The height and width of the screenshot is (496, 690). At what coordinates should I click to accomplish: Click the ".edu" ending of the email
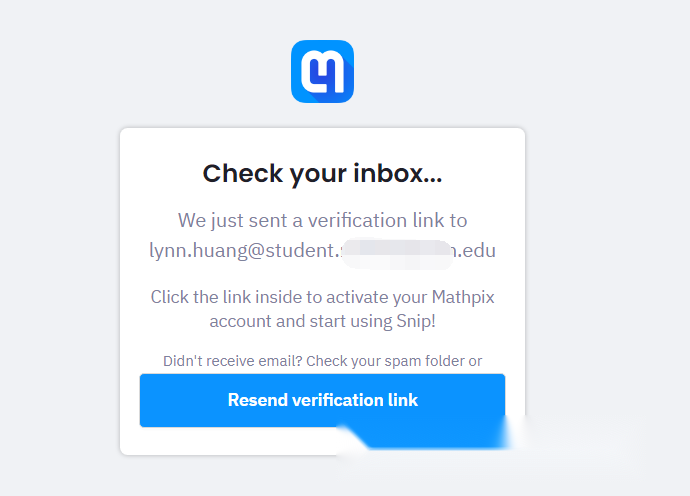[477, 250]
